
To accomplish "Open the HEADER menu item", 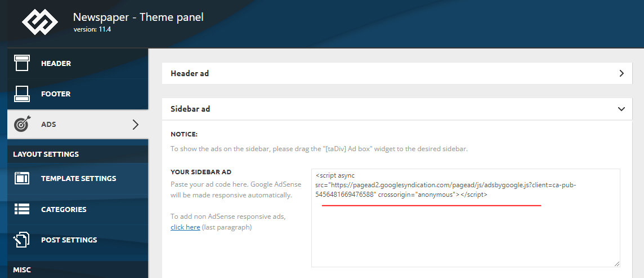I will [x=78, y=63].
